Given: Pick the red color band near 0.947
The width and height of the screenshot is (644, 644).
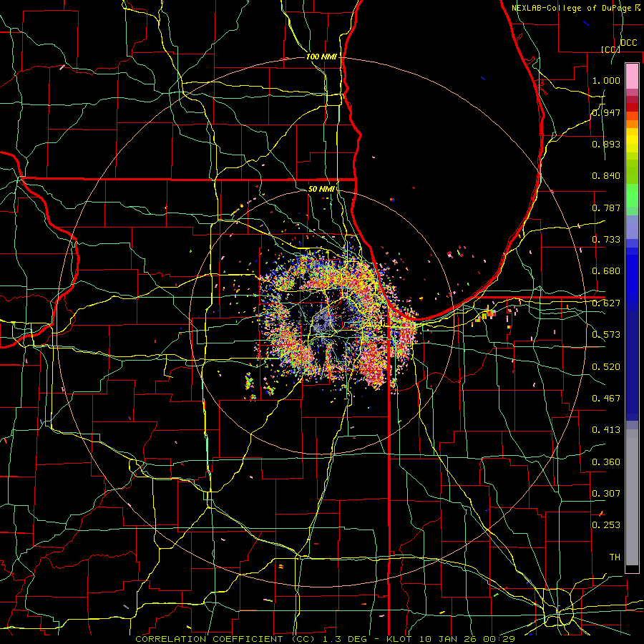Looking at the screenshot, I should [x=632, y=107].
